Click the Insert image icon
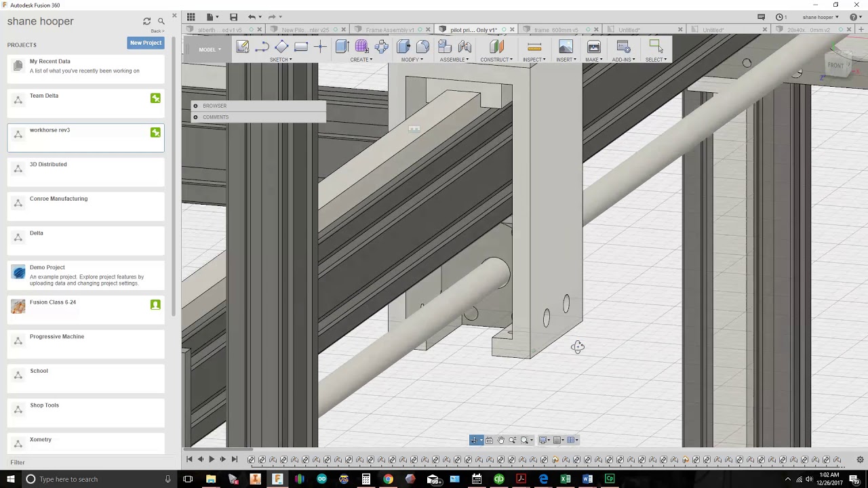The image size is (868, 488). tap(566, 47)
